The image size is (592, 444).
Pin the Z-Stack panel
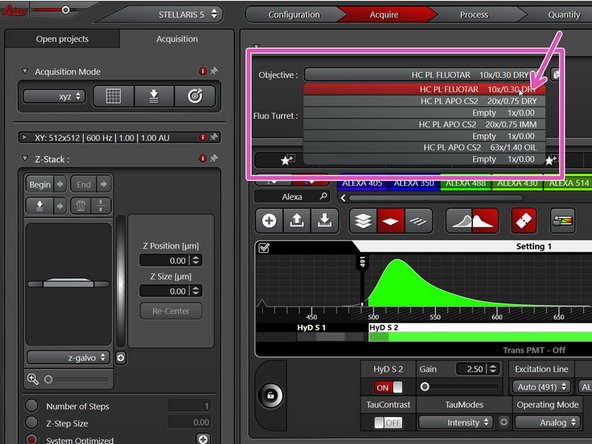point(214,158)
